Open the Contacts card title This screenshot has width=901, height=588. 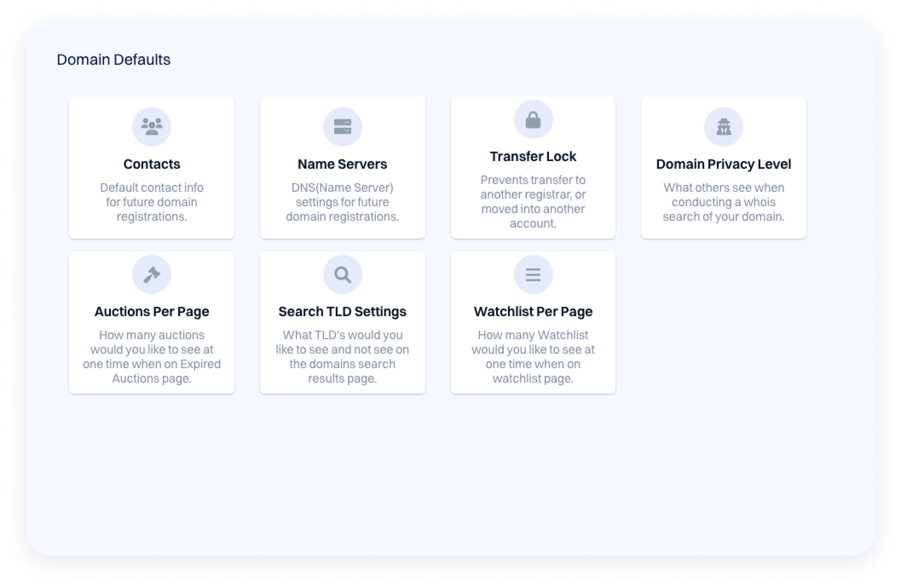(x=152, y=164)
